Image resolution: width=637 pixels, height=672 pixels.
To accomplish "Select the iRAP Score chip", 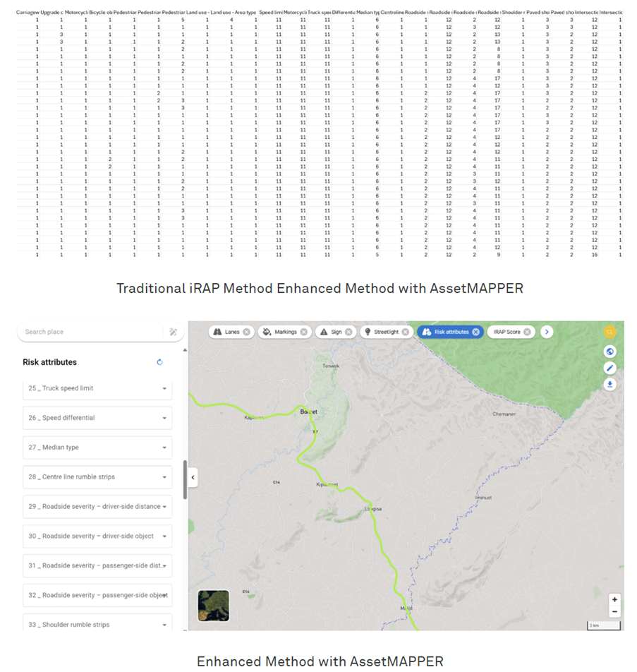I will click(x=507, y=332).
